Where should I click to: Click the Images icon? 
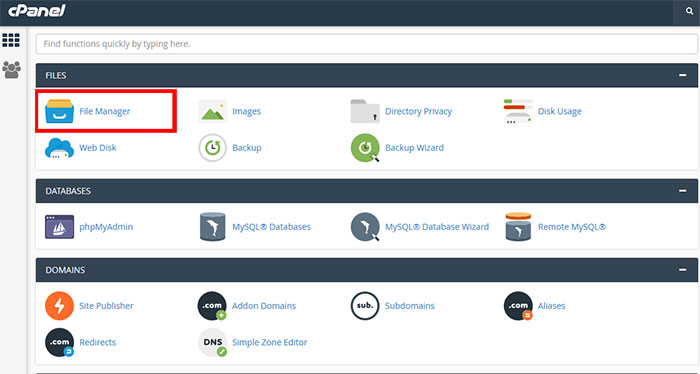pos(212,111)
